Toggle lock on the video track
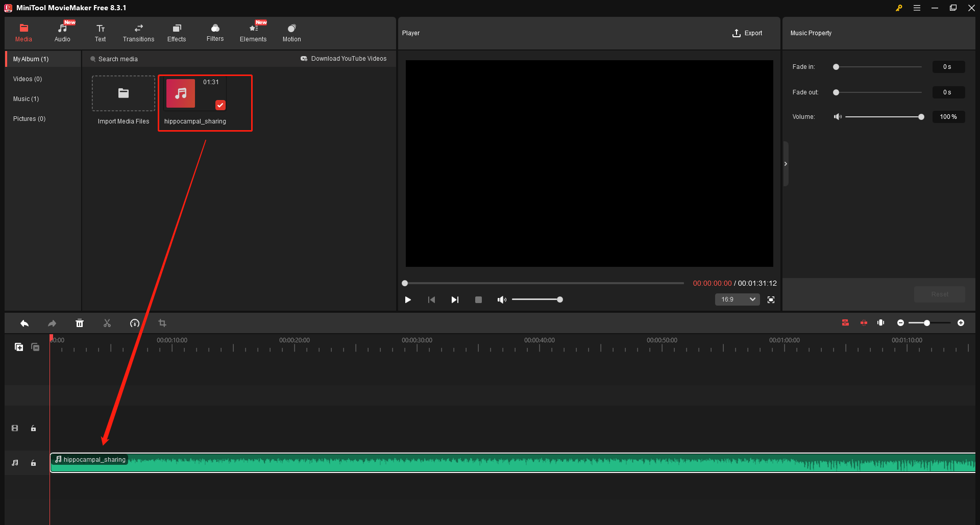980x525 pixels. [34, 429]
